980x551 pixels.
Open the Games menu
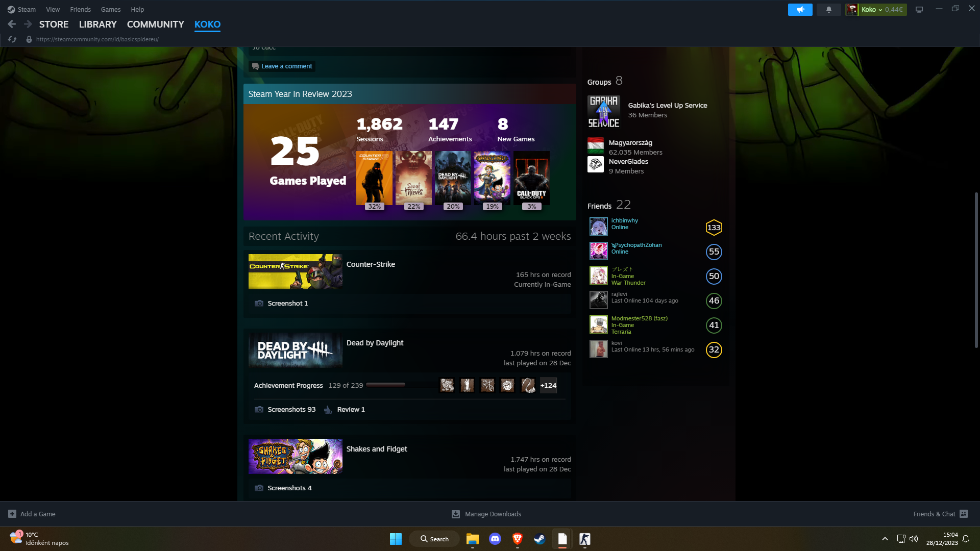(110, 9)
